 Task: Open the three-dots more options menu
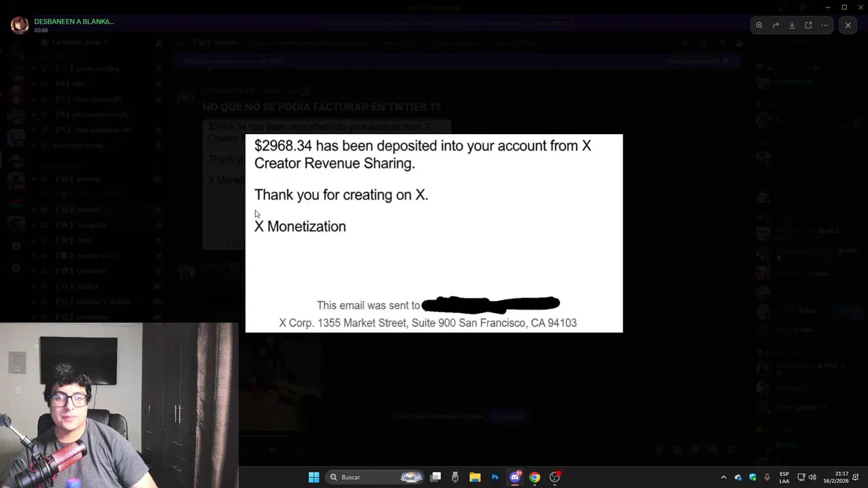(x=825, y=25)
